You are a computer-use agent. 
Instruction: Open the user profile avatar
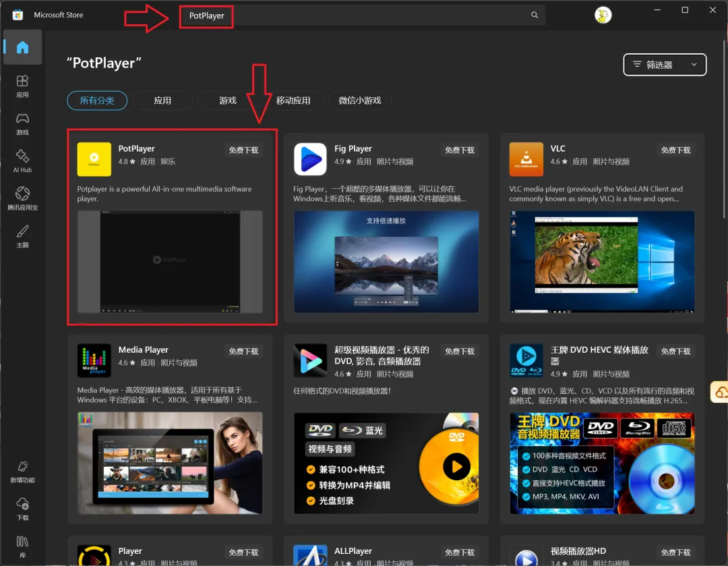point(603,16)
